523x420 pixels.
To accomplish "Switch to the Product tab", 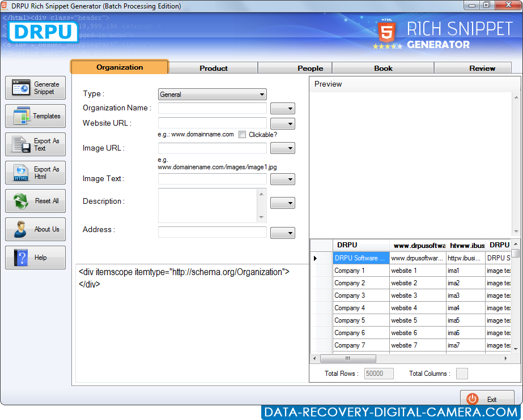I will click(x=214, y=68).
